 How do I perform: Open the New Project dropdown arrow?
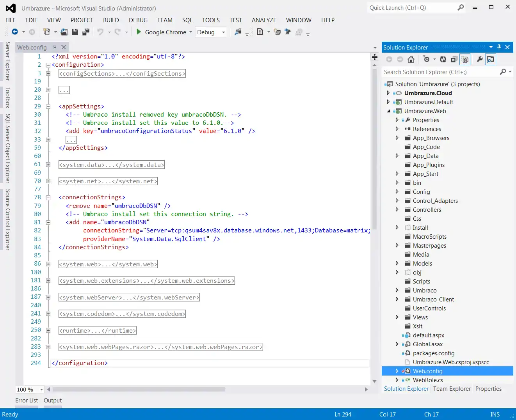55,32
